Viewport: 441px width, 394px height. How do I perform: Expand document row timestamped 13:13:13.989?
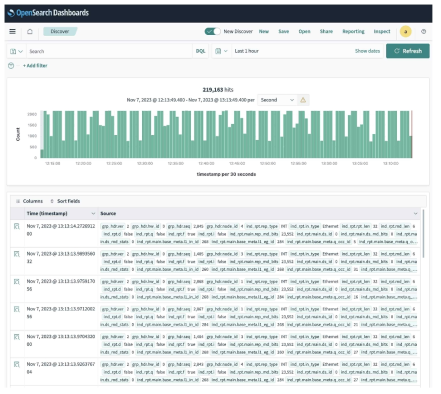point(17,254)
